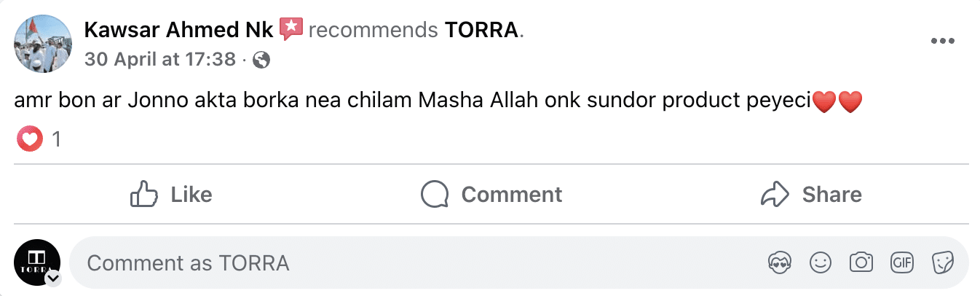Click the red recommendation star badge
This screenshot has height=296, width=980.
tap(291, 29)
